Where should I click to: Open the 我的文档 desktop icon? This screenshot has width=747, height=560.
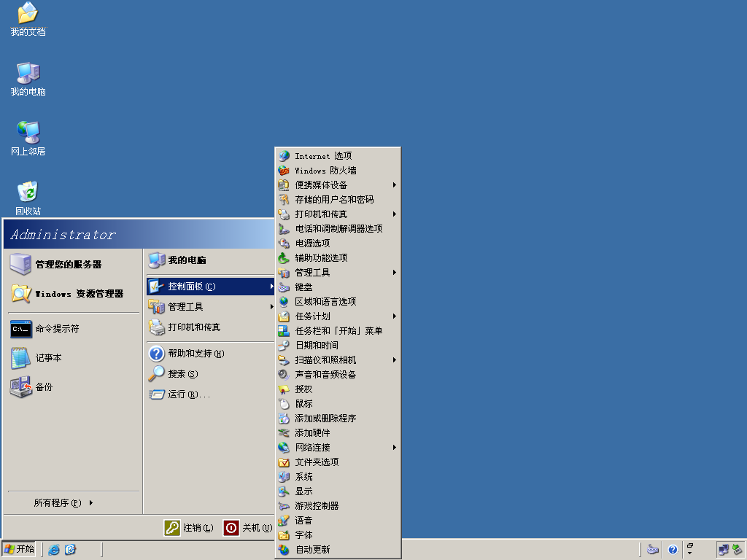[x=28, y=19]
